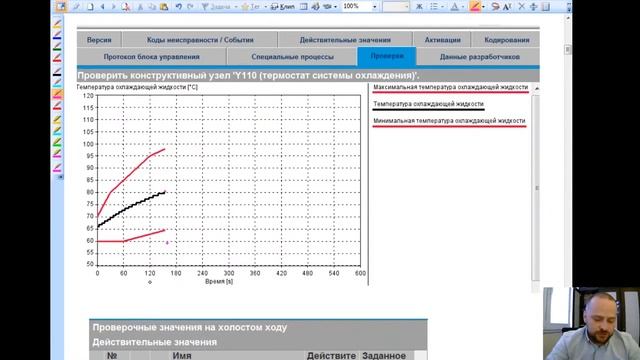The height and width of the screenshot is (360, 640).
Task: Click the zoom field showing 100%
Action: click(x=356, y=7)
